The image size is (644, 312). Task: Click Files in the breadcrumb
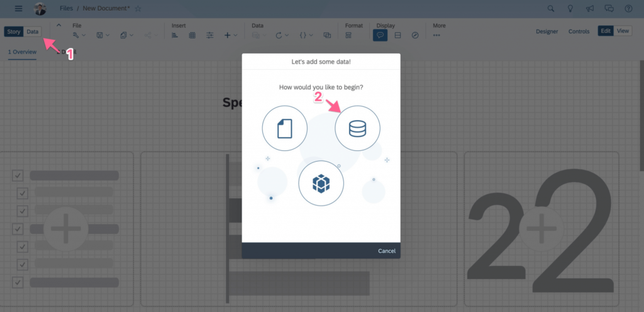[67, 9]
